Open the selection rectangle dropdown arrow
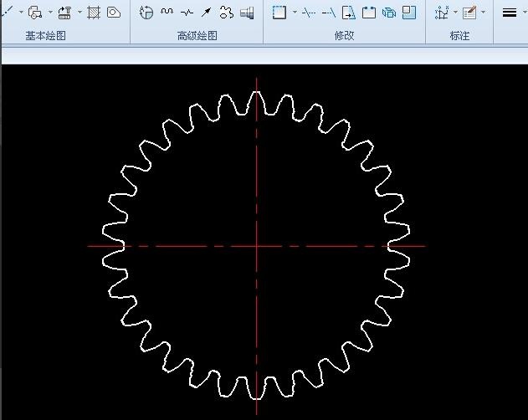528x420 pixels. (x=295, y=13)
